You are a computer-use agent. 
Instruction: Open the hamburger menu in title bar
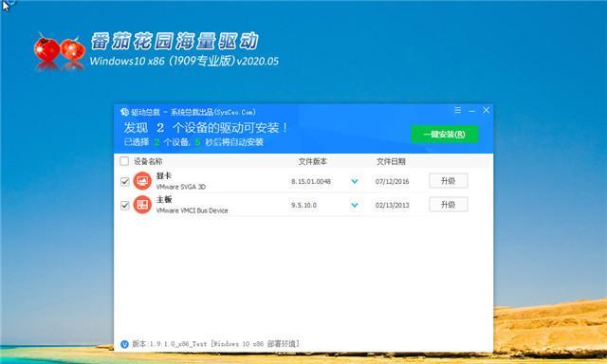tap(457, 110)
